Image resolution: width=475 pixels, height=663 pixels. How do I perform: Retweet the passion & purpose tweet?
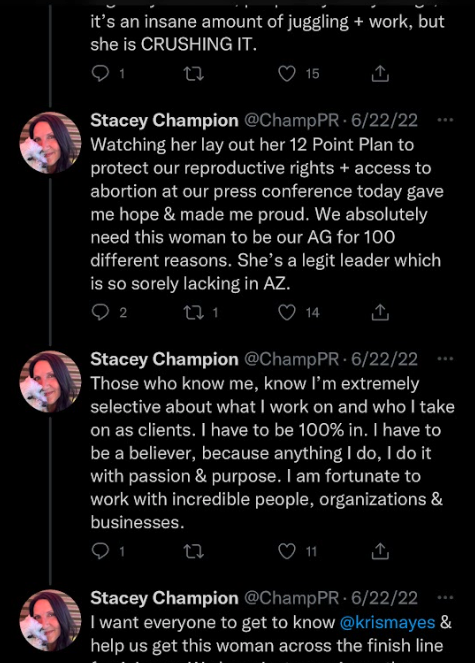click(x=194, y=552)
